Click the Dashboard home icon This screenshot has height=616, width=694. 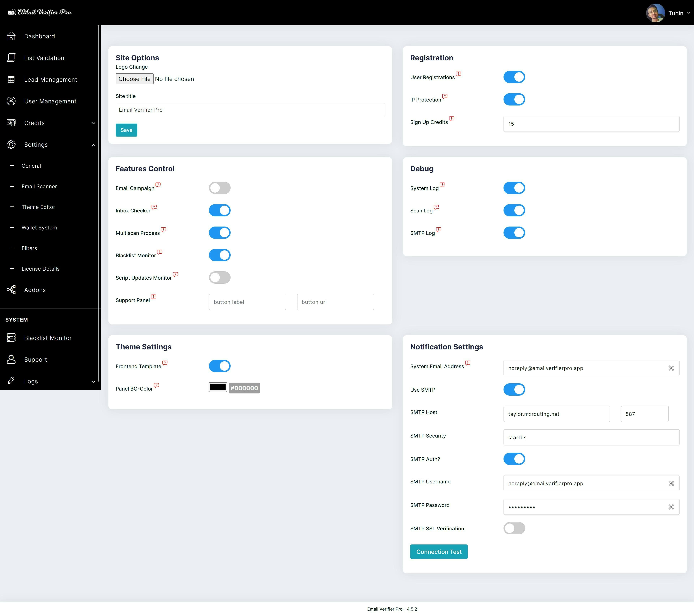tap(11, 36)
